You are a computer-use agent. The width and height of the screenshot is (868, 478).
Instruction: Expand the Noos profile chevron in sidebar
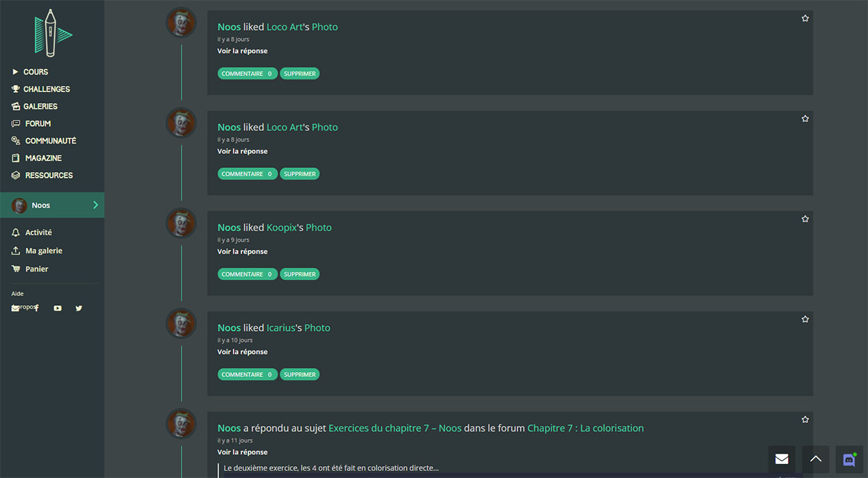[x=95, y=205]
